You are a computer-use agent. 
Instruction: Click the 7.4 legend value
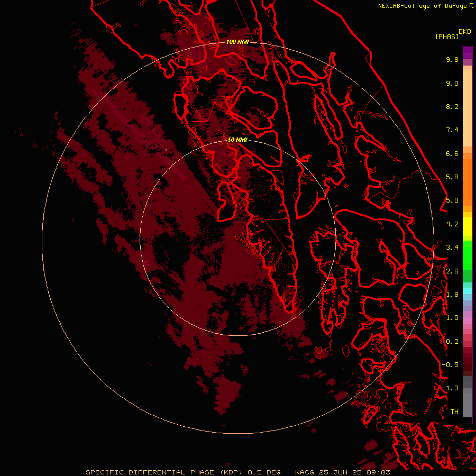(x=452, y=130)
